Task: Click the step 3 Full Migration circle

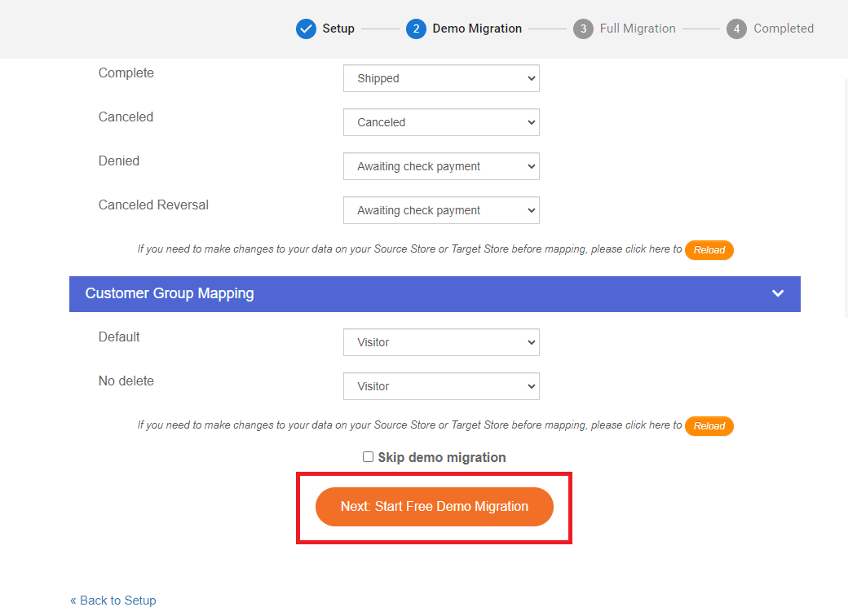Action: 583,29
